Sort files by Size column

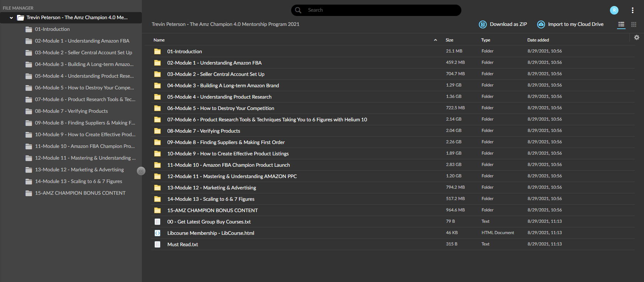[449, 40]
